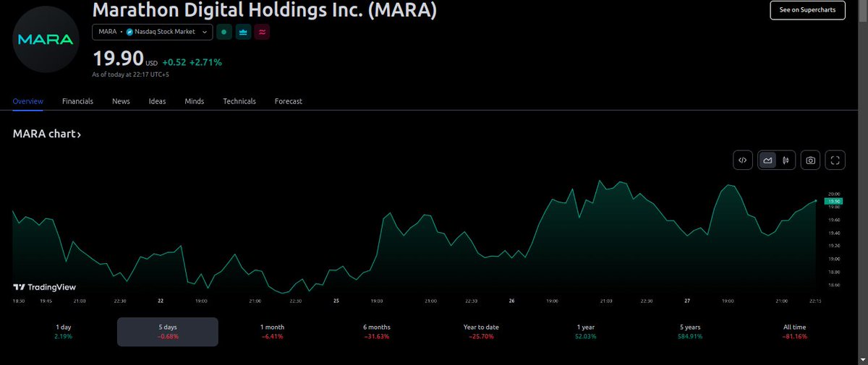
Task: Click the 18:30 time axis label
Action: [19, 301]
